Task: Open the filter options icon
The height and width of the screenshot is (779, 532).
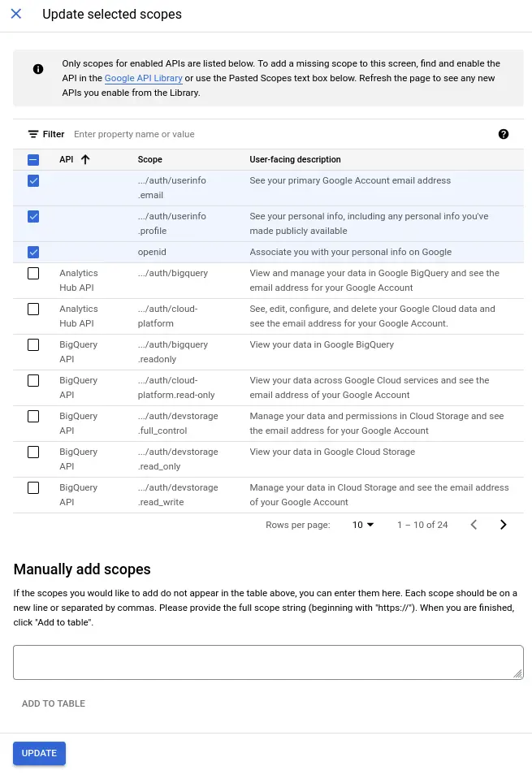Action: 35,134
